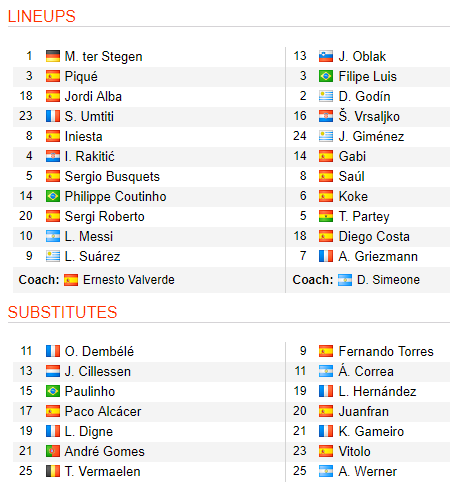
Task: Click the Ghana flag next to T. Partey
Action: click(326, 216)
